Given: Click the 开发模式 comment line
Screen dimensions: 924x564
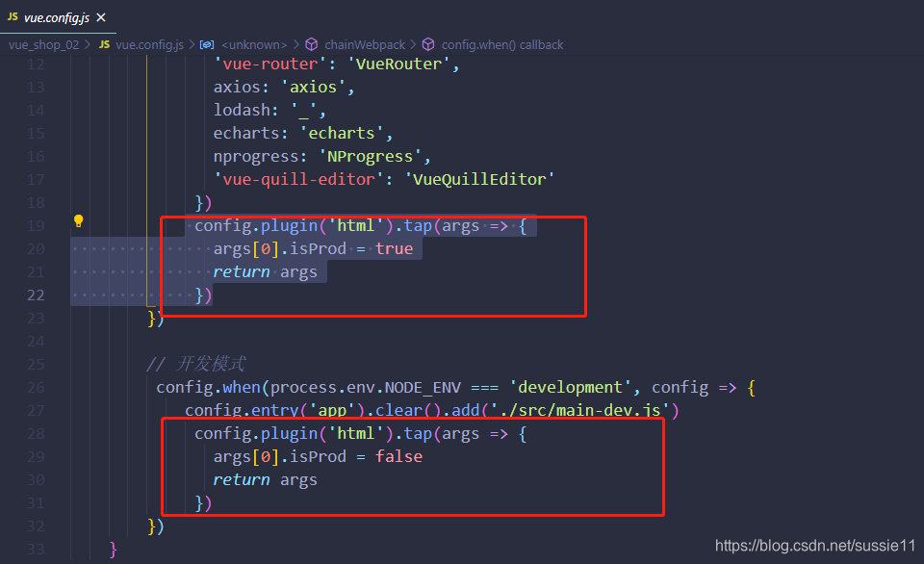Looking at the screenshot, I should pyautogui.click(x=196, y=364).
